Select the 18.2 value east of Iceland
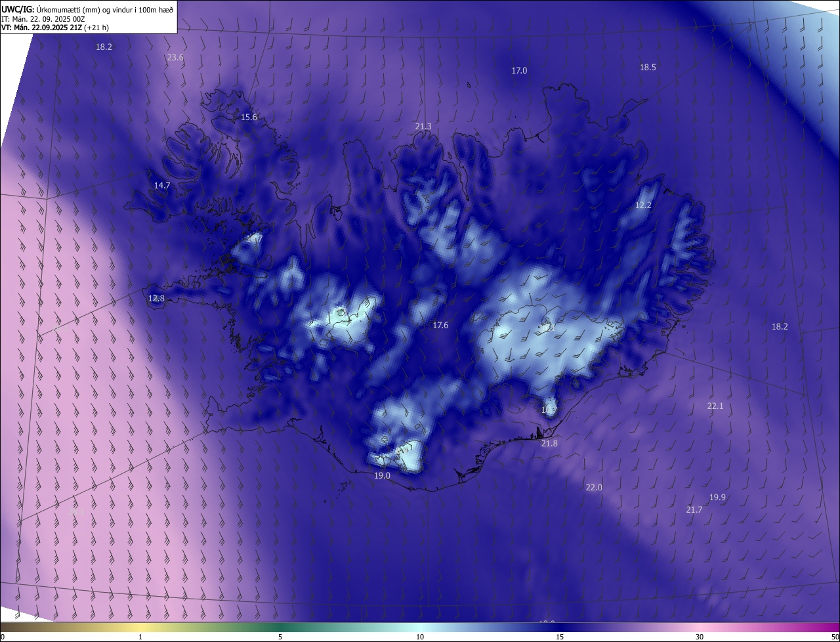 [780, 327]
